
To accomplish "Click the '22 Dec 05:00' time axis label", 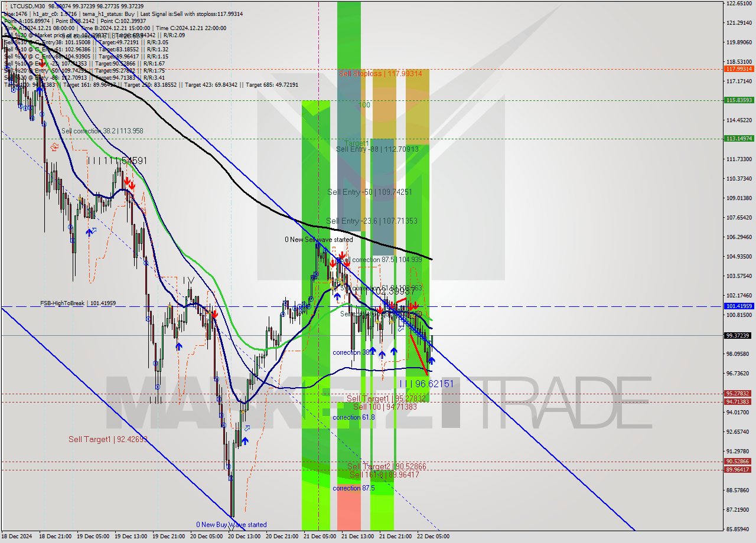I will click(x=433, y=537).
